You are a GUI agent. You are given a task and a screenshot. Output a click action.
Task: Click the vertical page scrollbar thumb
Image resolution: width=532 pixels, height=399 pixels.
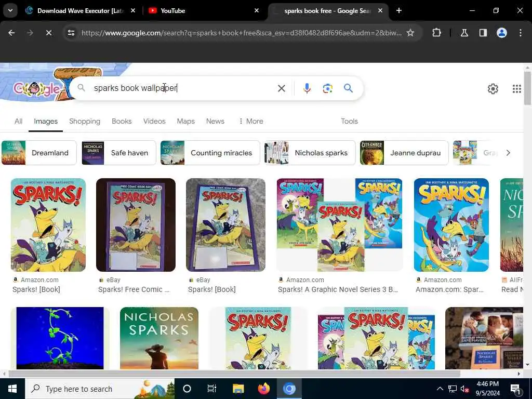[528, 88]
